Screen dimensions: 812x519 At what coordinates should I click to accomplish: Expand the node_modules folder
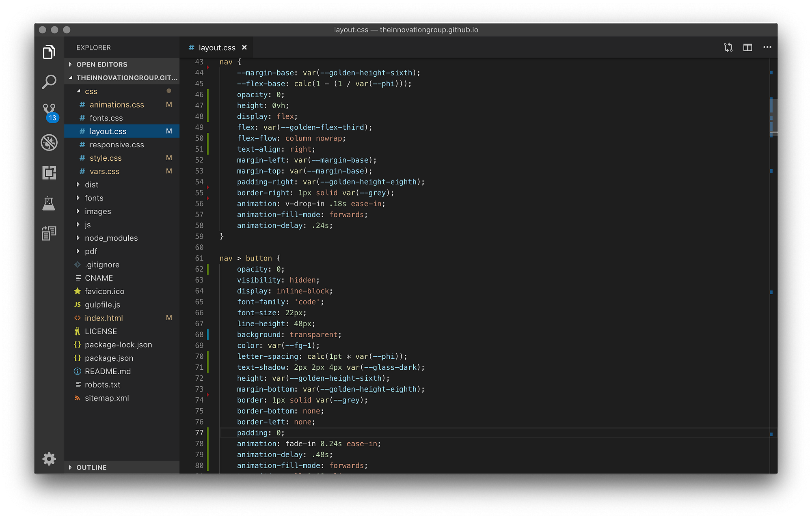click(x=111, y=238)
